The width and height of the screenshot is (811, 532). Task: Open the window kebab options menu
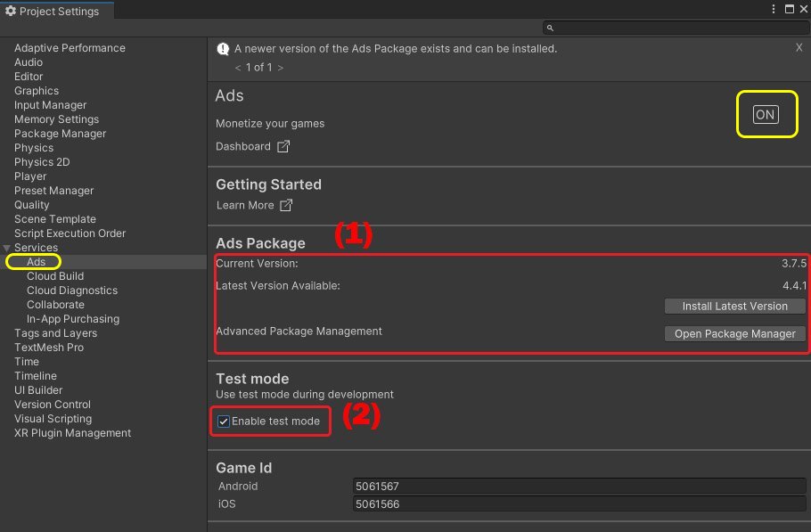click(774, 9)
